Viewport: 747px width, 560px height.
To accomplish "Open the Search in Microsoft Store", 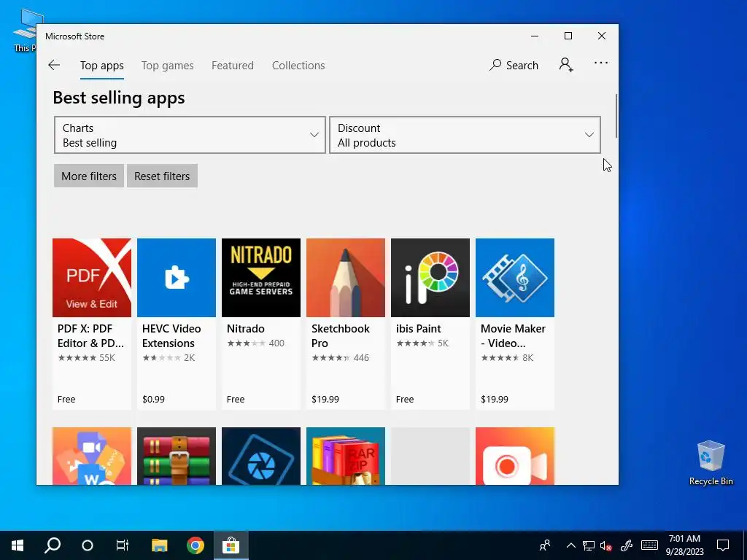I will click(x=514, y=65).
